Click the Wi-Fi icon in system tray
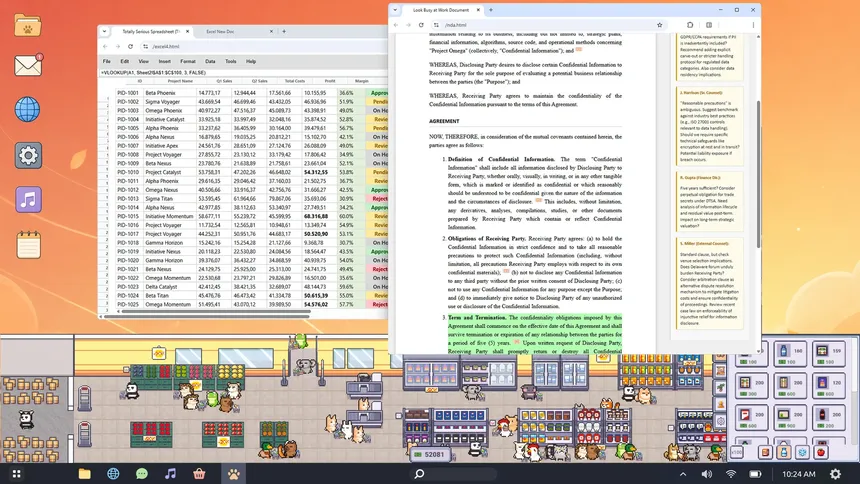The height and width of the screenshot is (484, 860). coord(731,473)
